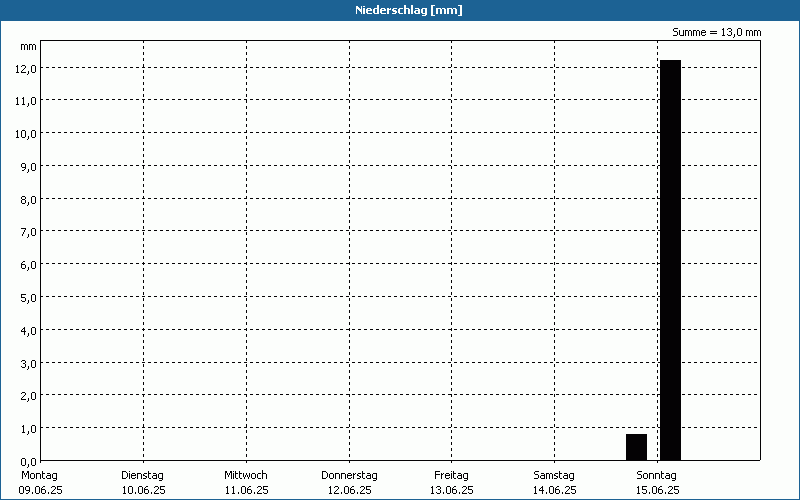800x500 pixels.
Task: Click the date 12.06.25
Action: (x=349, y=491)
